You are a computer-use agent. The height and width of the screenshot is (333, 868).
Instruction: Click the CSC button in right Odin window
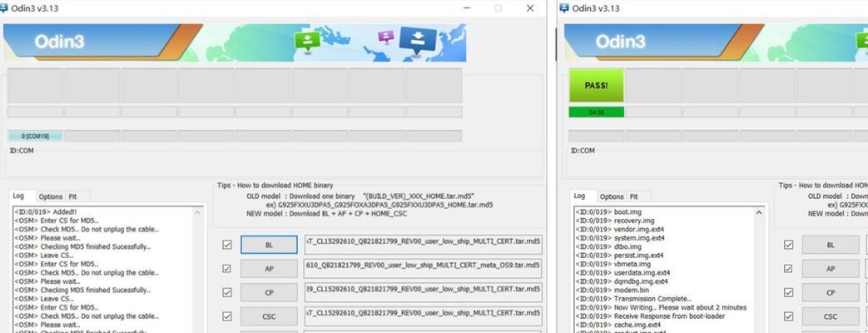[831, 316]
